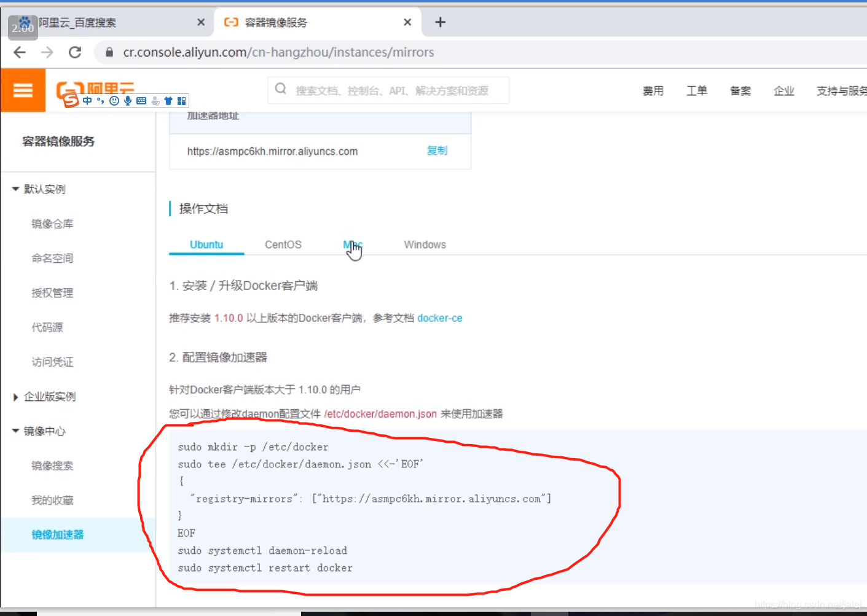The width and height of the screenshot is (867, 616).
Task: Reload the page
Action: 75,52
